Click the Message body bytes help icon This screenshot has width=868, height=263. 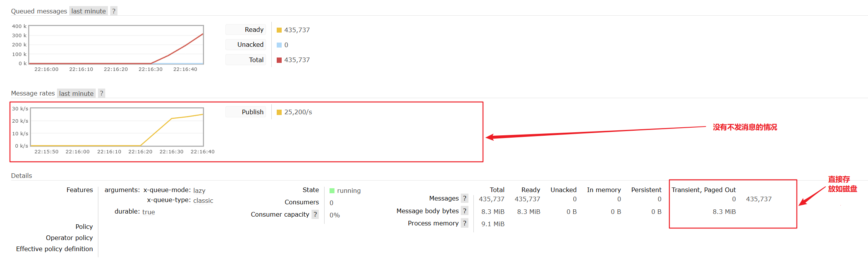tap(464, 211)
